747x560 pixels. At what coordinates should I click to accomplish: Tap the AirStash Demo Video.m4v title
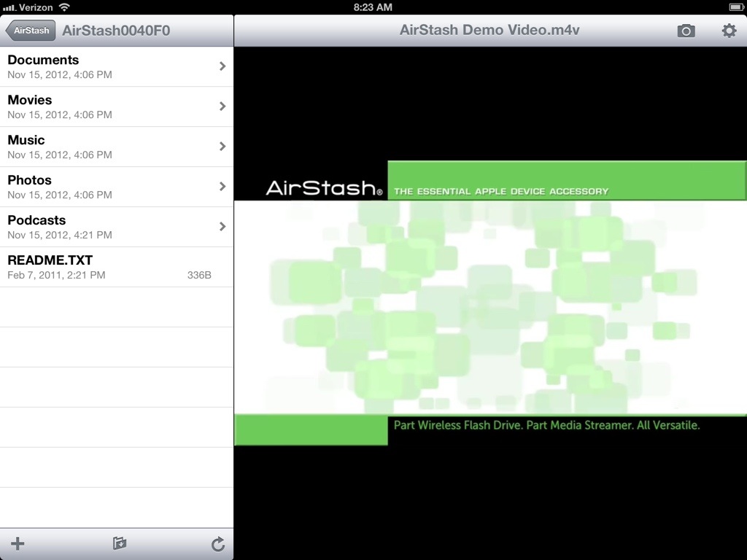pos(489,30)
